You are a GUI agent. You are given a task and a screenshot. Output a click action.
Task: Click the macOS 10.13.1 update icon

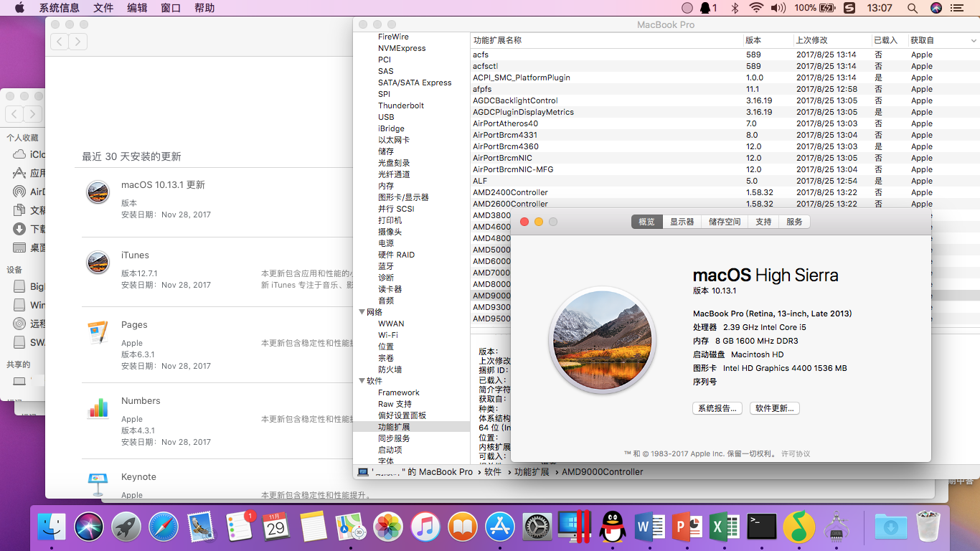98,192
